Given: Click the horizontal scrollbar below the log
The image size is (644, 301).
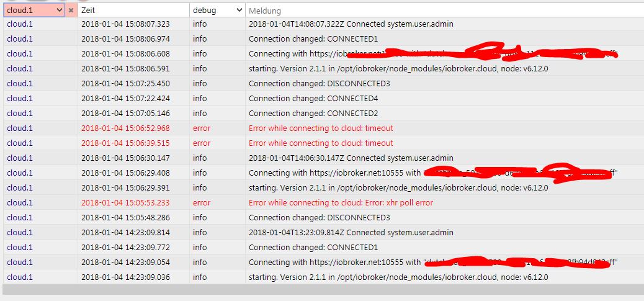Looking at the screenshot, I should pos(322,290).
